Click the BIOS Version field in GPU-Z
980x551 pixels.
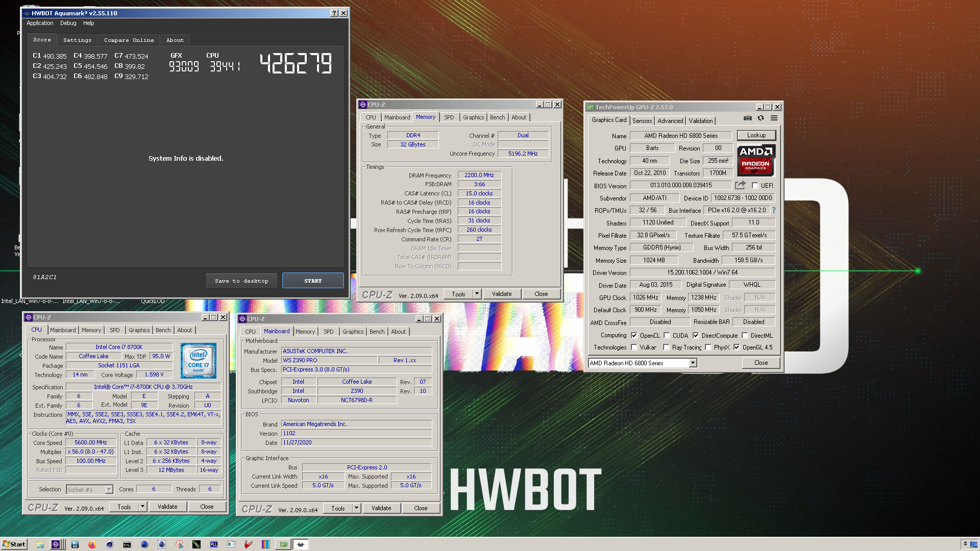(681, 185)
